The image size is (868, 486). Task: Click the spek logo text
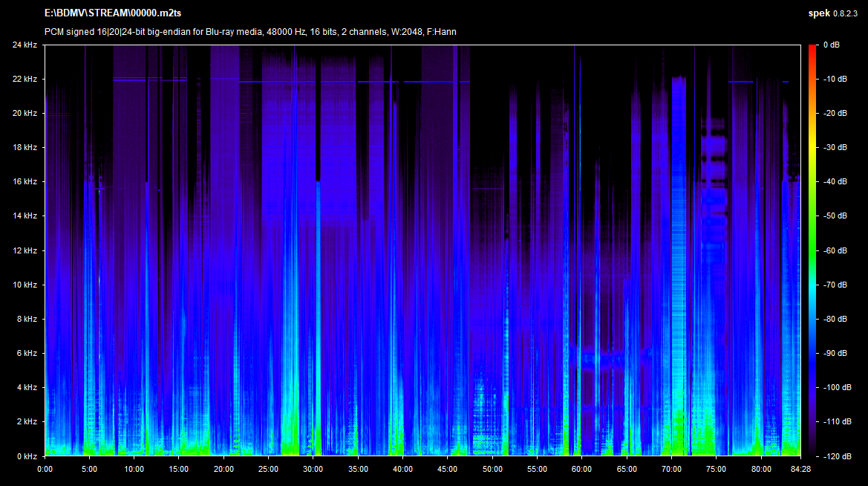click(820, 13)
